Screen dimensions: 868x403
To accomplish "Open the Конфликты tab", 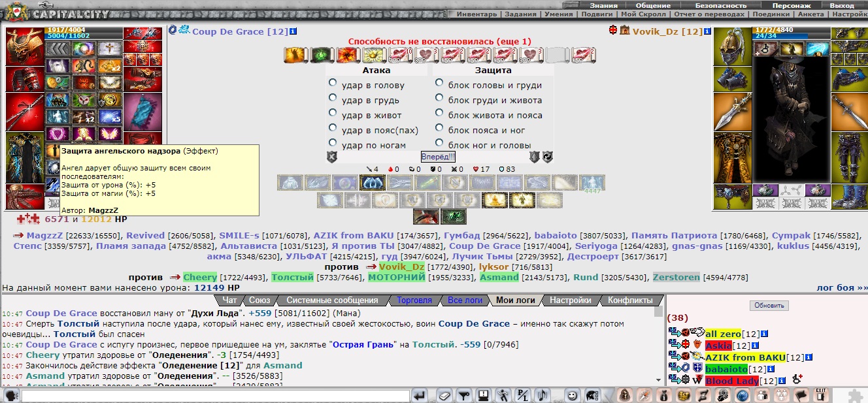I will click(630, 300).
